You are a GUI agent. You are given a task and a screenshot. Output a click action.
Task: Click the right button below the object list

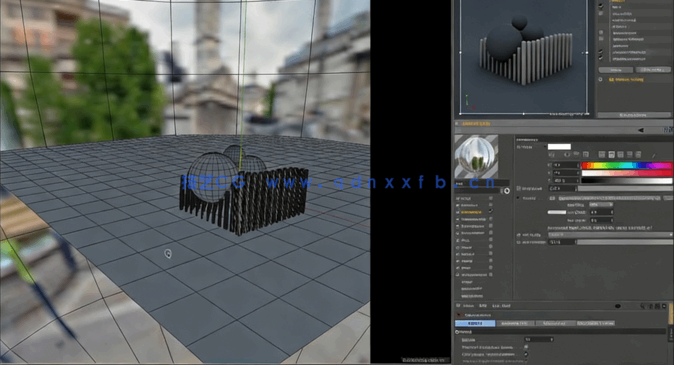653,70
